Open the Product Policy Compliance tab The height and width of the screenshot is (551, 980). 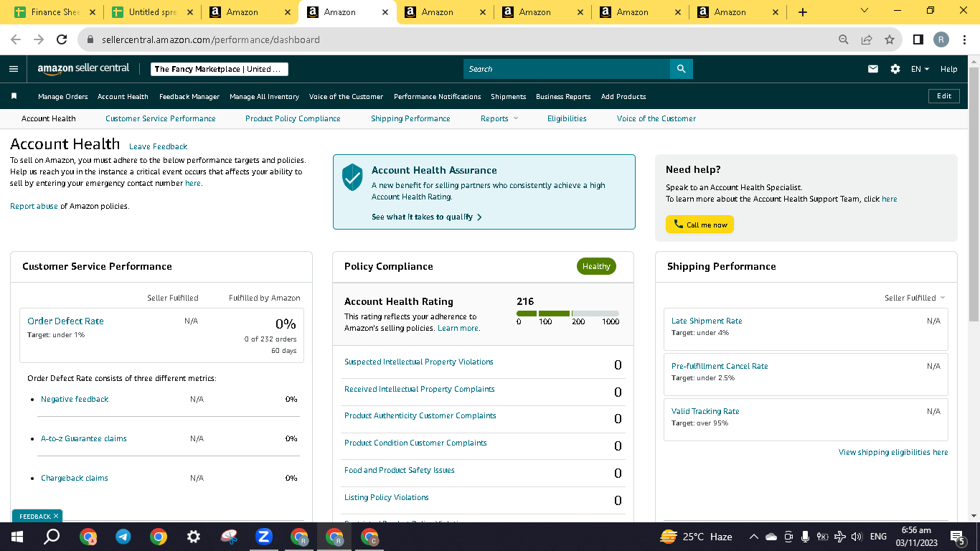click(293, 118)
